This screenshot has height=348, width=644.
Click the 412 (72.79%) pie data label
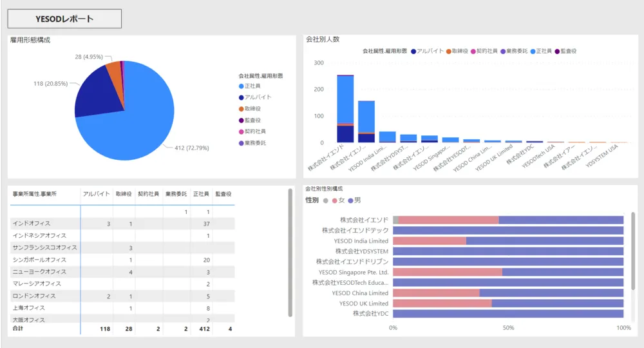[x=192, y=148]
